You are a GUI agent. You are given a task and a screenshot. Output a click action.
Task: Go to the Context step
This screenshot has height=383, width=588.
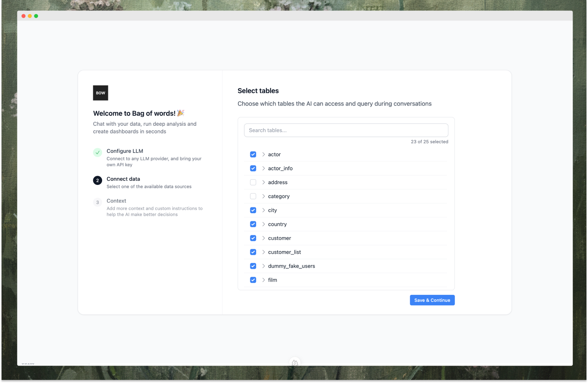116,201
